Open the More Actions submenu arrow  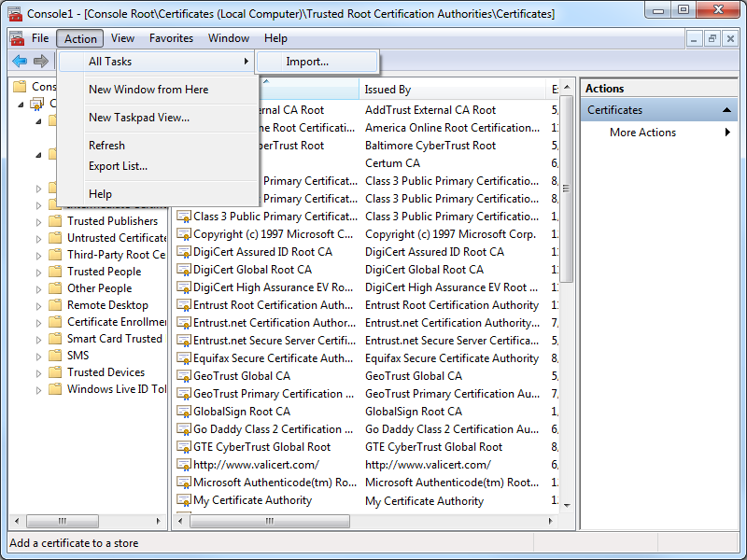(727, 133)
